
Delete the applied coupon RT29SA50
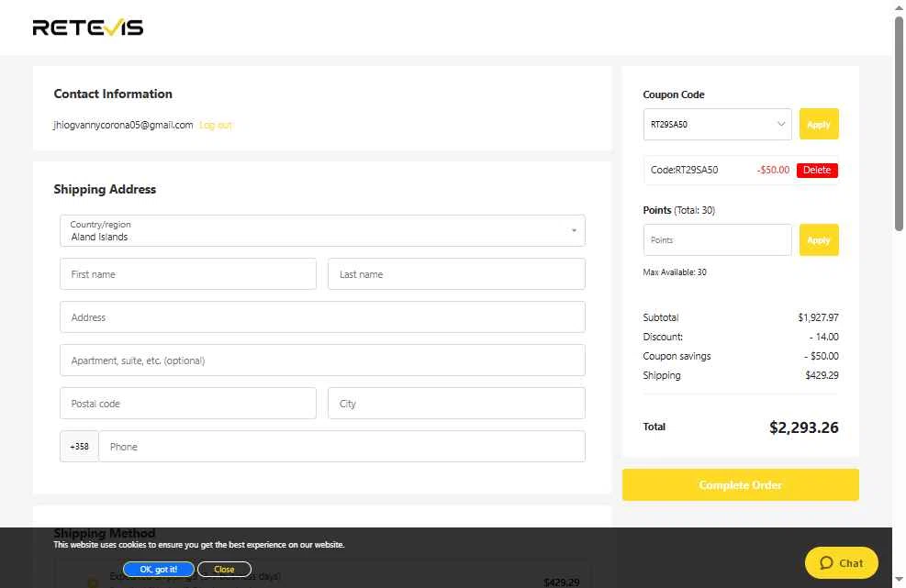click(x=817, y=170)
